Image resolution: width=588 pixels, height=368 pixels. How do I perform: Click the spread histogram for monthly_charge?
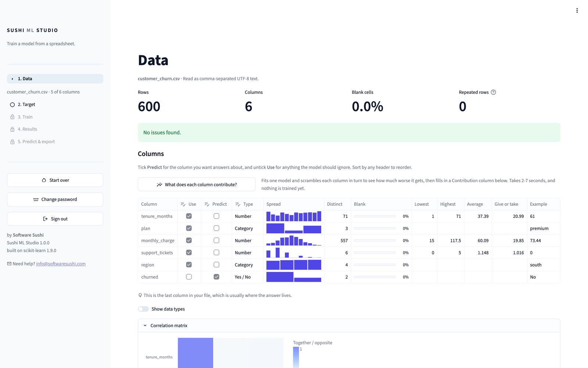(x=294, y=241)
